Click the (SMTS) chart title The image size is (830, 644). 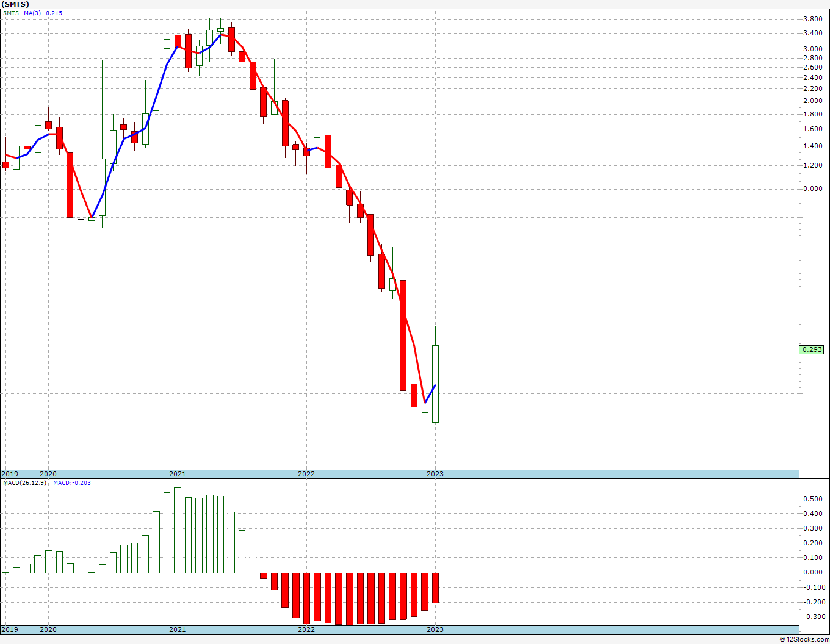pos(15,4)
